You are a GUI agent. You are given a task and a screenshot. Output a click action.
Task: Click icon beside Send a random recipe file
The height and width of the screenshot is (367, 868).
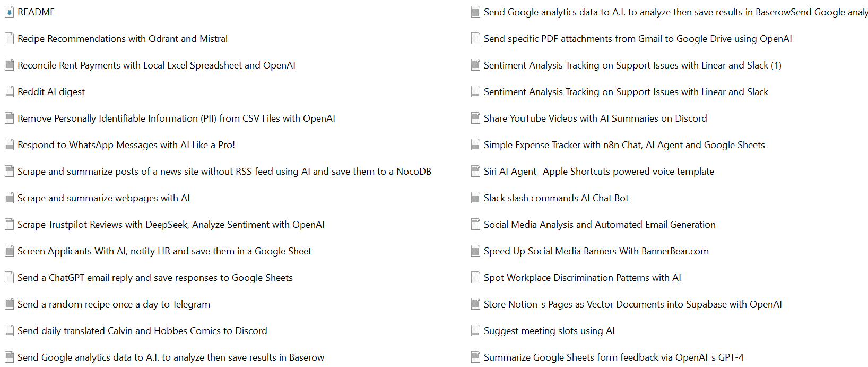tap(9, 304)
